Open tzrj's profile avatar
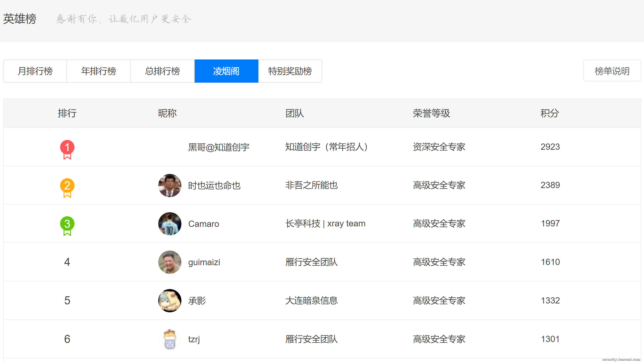The image size is (644, 362). coord(170,339)
